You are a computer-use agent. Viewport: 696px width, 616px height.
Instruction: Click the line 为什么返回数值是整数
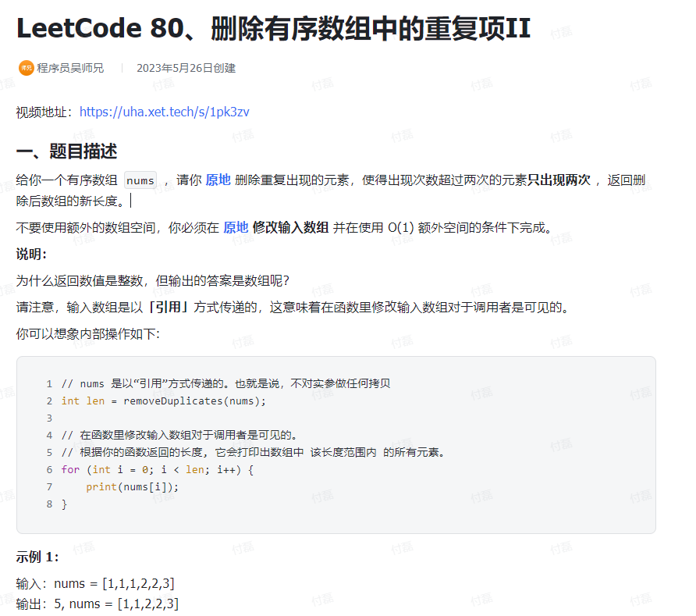coord(153,281)
